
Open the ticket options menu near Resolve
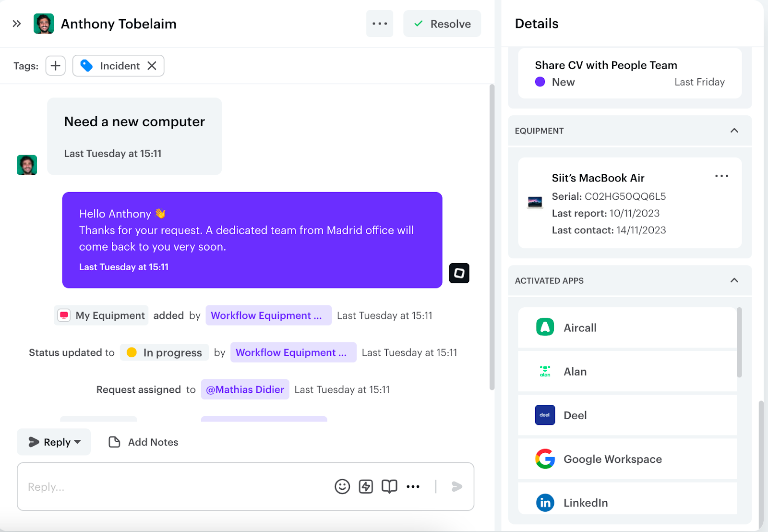380,23
